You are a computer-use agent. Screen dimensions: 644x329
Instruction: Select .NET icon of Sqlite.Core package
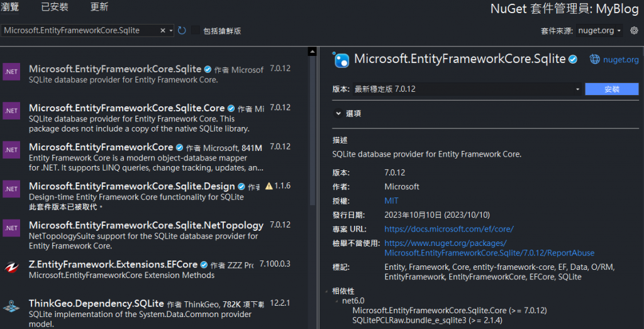(x=11, y=111)
